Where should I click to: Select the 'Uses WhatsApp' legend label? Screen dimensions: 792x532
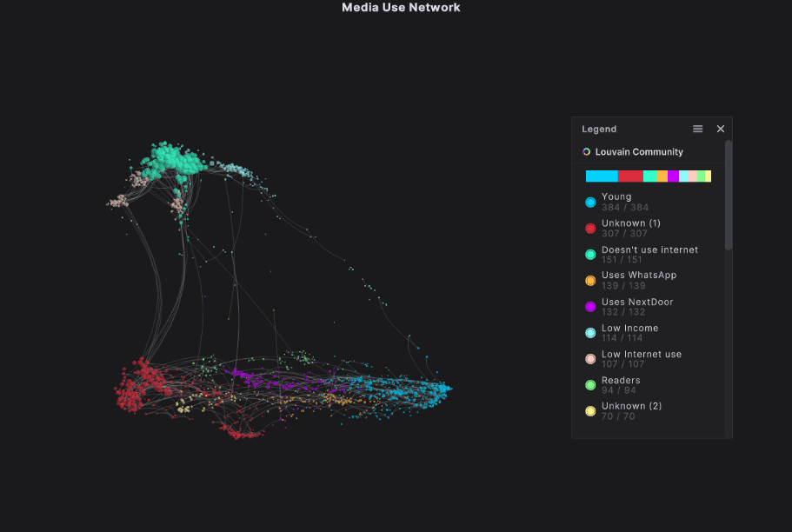point(639,275)
